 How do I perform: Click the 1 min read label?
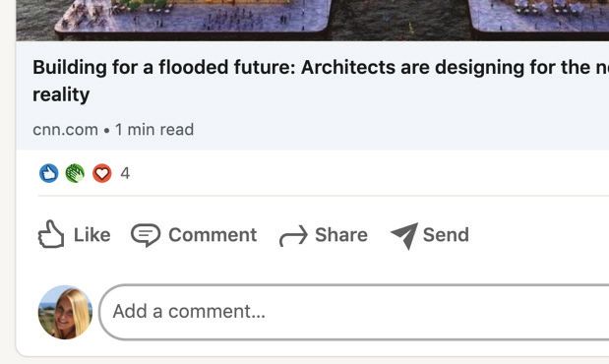(154, 130)
